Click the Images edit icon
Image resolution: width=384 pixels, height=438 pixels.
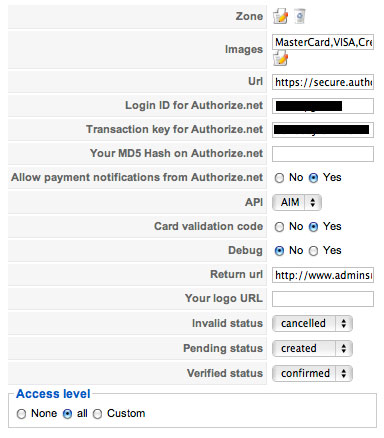[x=280, y=58]
